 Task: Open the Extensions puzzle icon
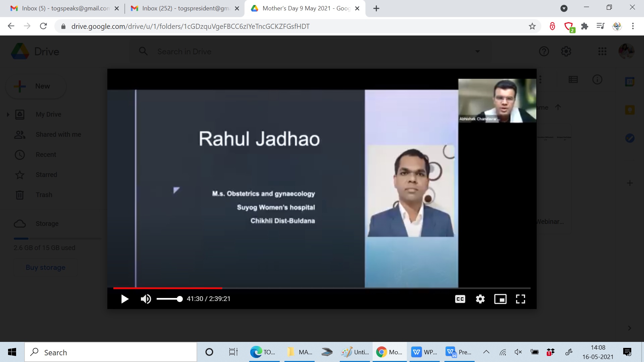coord(585,26)
